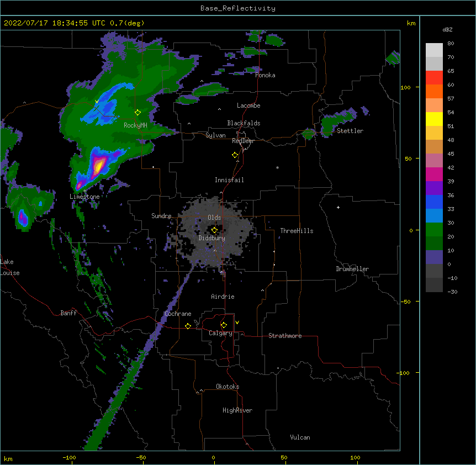
Task: Select the yellow diamond marker south of RedDeer
Action: point(235,155)
